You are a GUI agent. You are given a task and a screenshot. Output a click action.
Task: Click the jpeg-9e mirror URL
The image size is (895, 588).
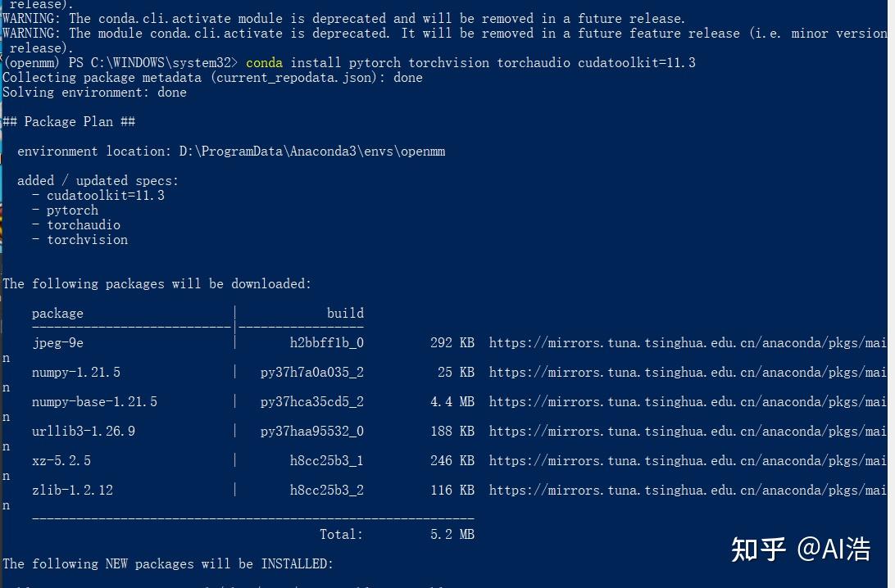pos(687,343)
